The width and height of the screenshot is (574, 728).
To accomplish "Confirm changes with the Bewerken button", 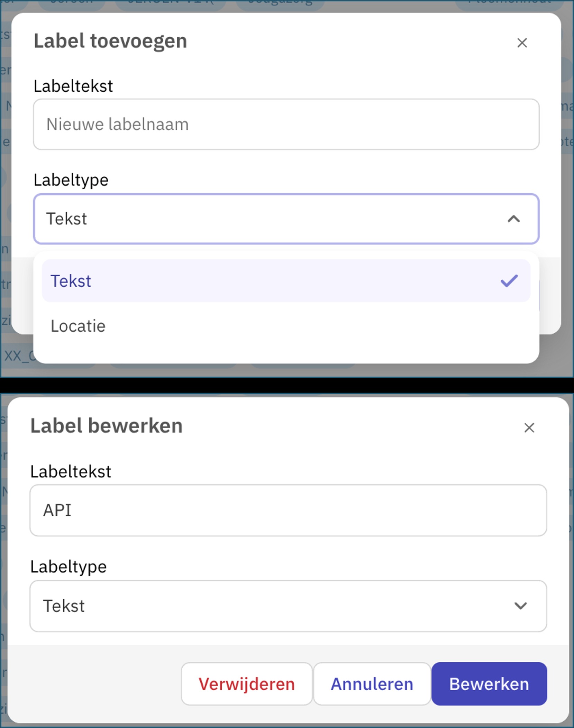I will (489, 684).
